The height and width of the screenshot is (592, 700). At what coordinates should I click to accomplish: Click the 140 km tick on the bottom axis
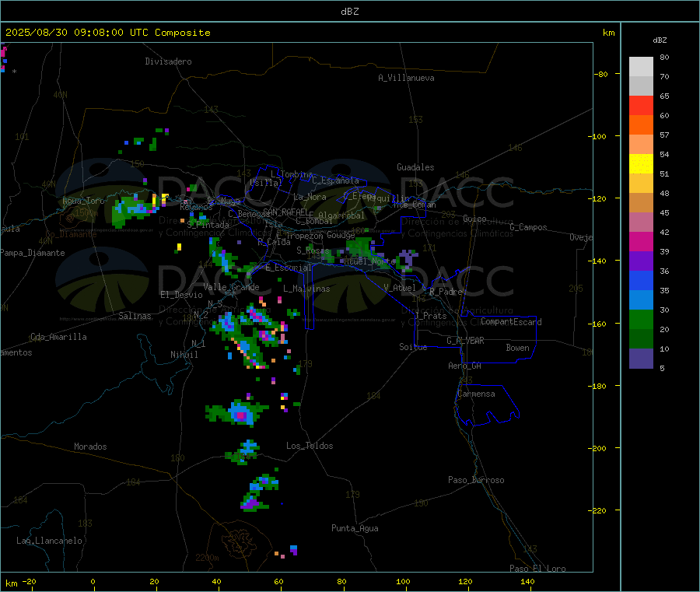coord(527,581)
